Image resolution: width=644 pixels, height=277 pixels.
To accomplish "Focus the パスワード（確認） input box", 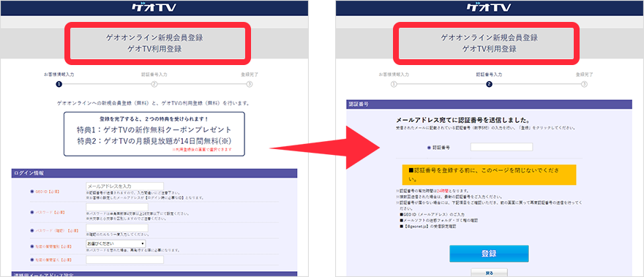I will click(x=117, y=228).
